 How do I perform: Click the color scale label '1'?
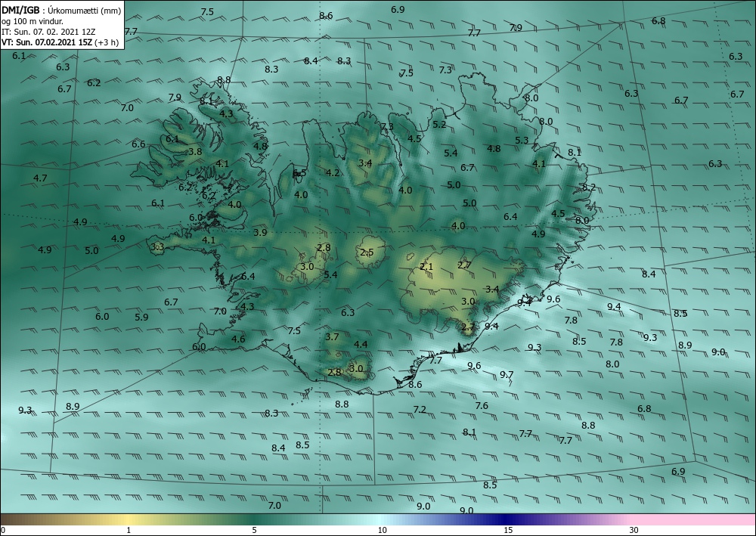129,530
